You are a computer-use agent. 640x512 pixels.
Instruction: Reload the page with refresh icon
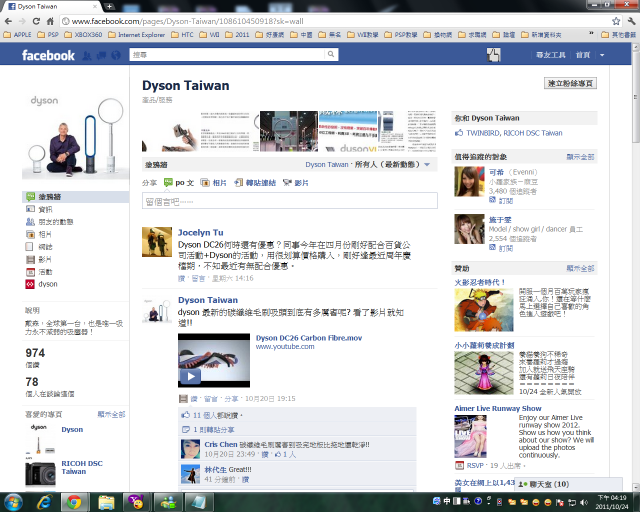[x=36, y=21]
